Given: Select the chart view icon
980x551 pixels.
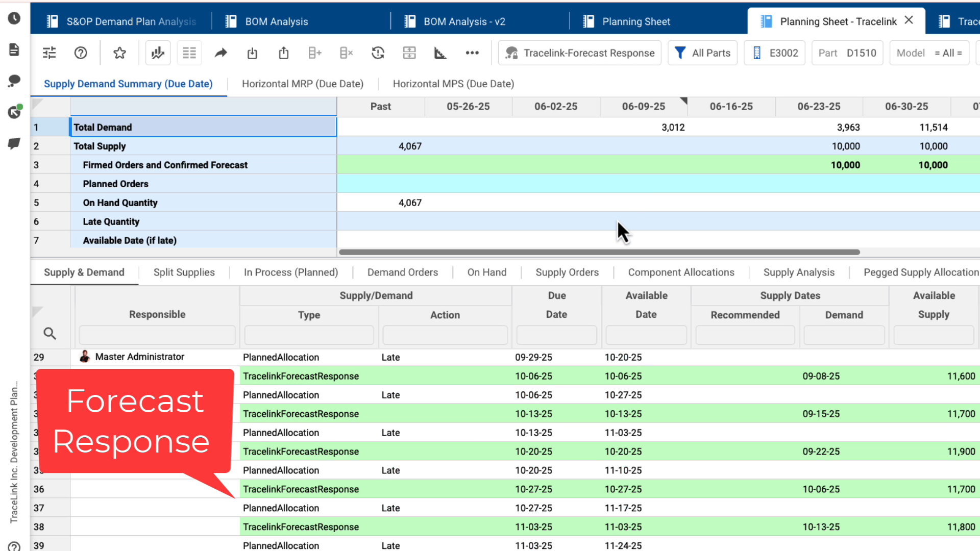Looking at the screenshot, I should point(158,53).
